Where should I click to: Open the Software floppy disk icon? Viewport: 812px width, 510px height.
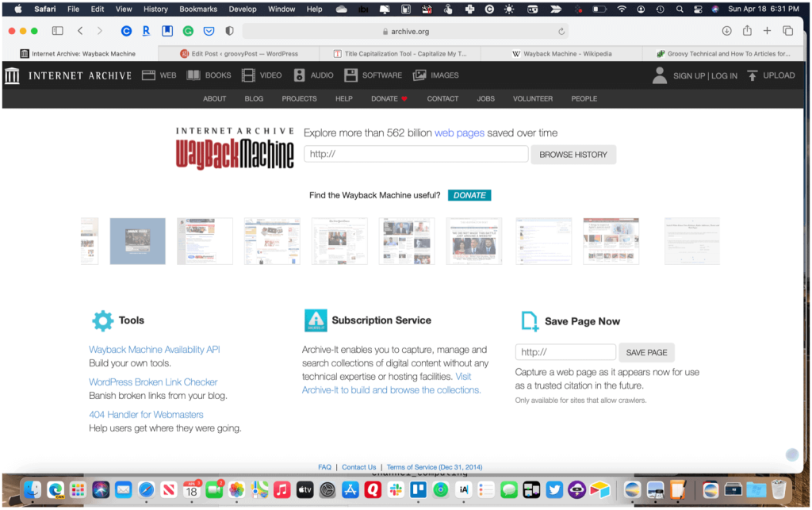[x=350, y=75]
